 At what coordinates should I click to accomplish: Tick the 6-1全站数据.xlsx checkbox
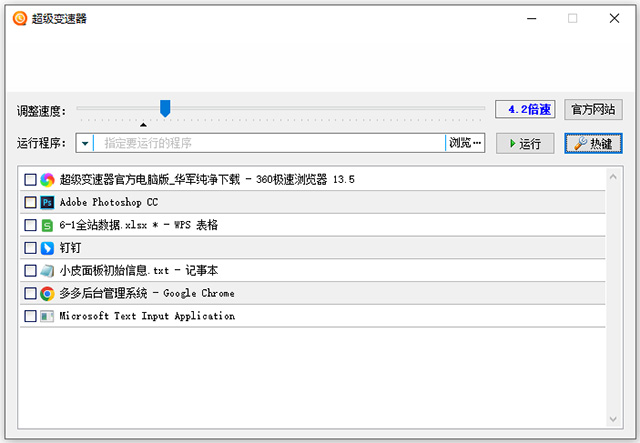30,225
